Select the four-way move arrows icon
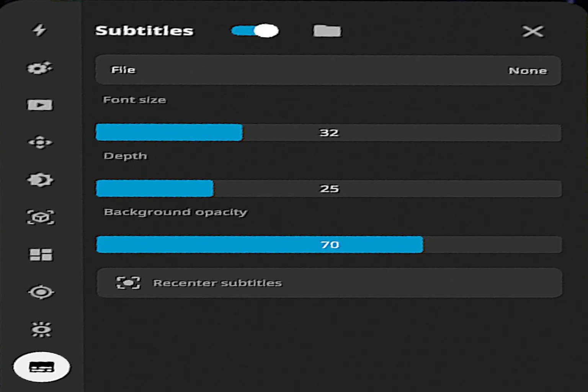Screen dimensions: 588x392 [x=40, y=142]
